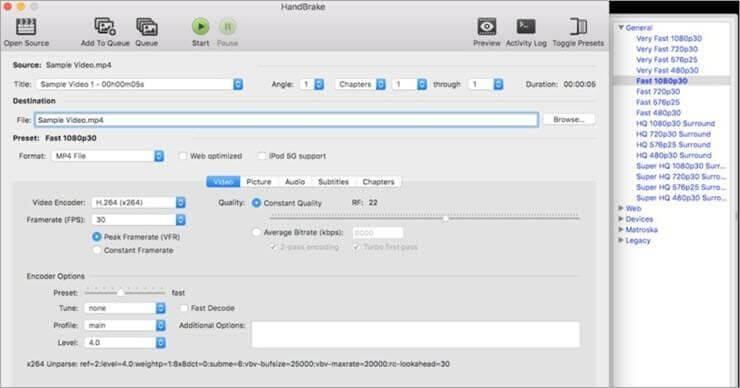The image size is (740, 388).
Task: Open the end chapter dropdown after through
Action: pyautogui.click(x=486, y=84)
